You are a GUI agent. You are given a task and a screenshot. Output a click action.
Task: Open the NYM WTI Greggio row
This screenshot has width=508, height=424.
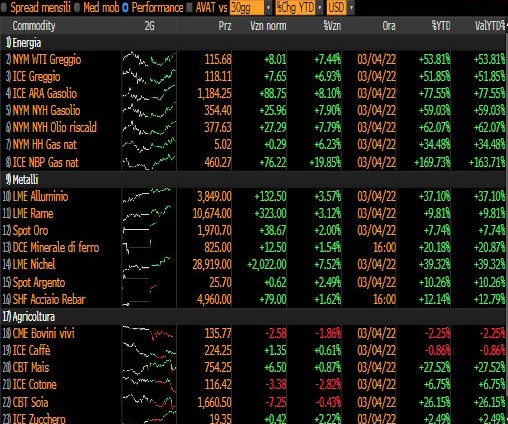254,59
